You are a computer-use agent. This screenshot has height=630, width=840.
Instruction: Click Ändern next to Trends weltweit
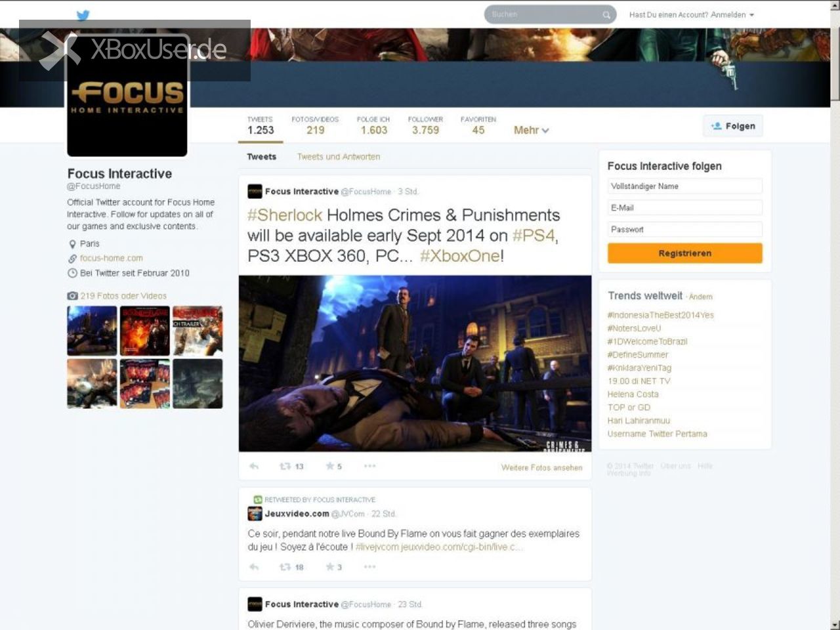coord(700,297)
